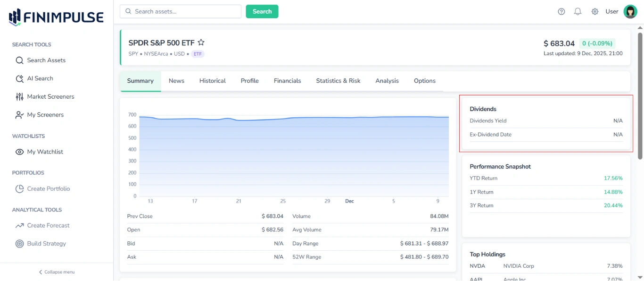Switch to the Historical tab
The width and height of the screenshot is (644, 281).
212,81
